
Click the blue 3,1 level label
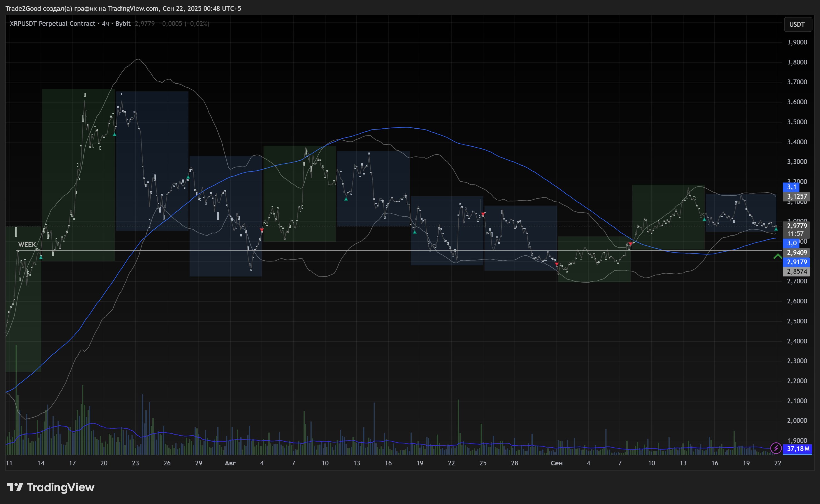tap(791, 187)
